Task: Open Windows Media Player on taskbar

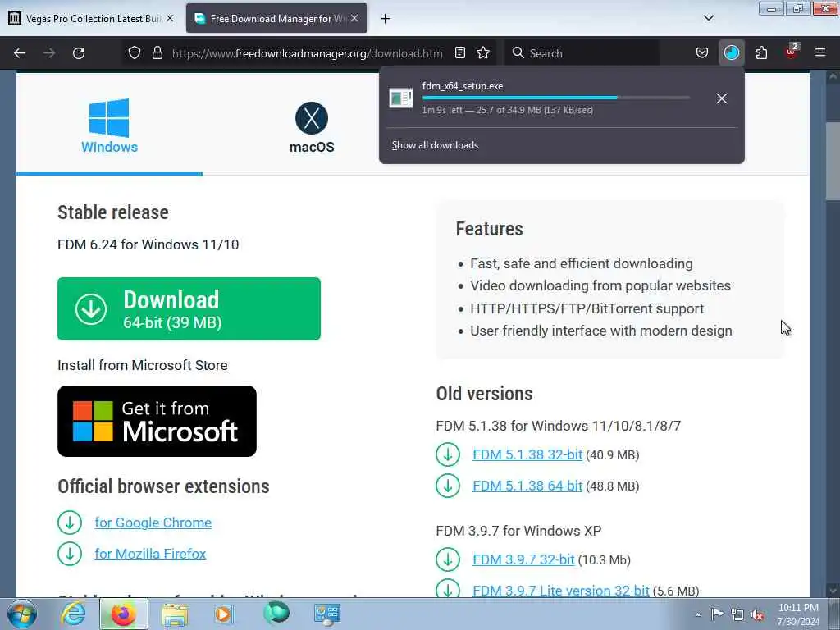Action: click(224, 614)
